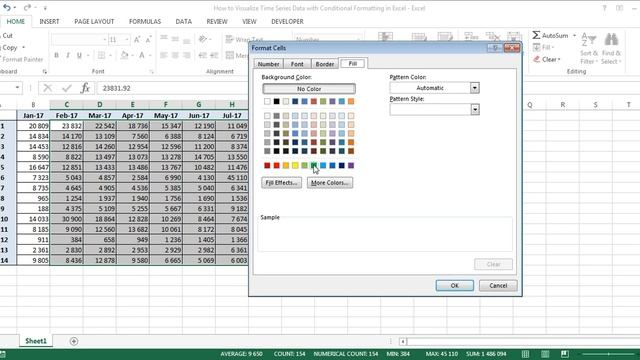Click the Borders icon in the Font group
The width and height of the screenshot is (640, 360).
(101, 55)
